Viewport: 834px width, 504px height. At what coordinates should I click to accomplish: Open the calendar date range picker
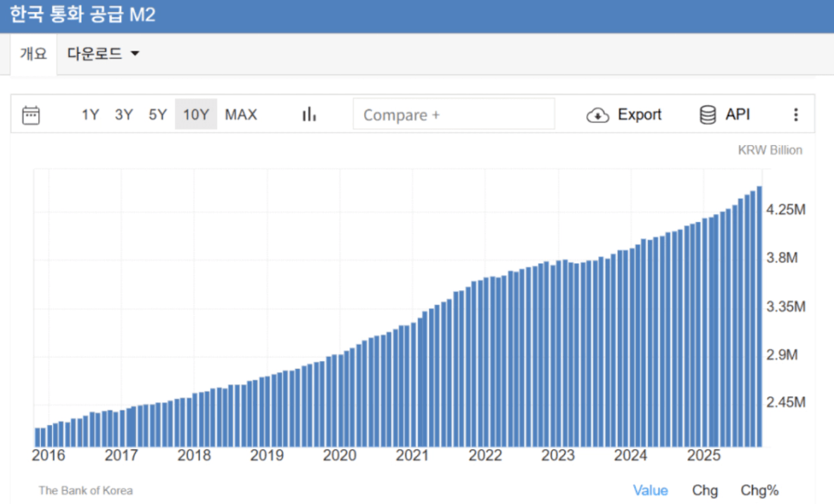[31, 115]
